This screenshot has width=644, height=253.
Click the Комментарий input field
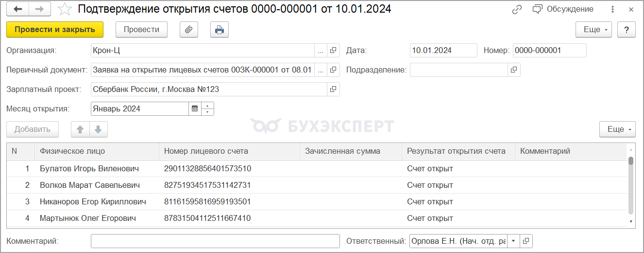click(x=215, y=241)
